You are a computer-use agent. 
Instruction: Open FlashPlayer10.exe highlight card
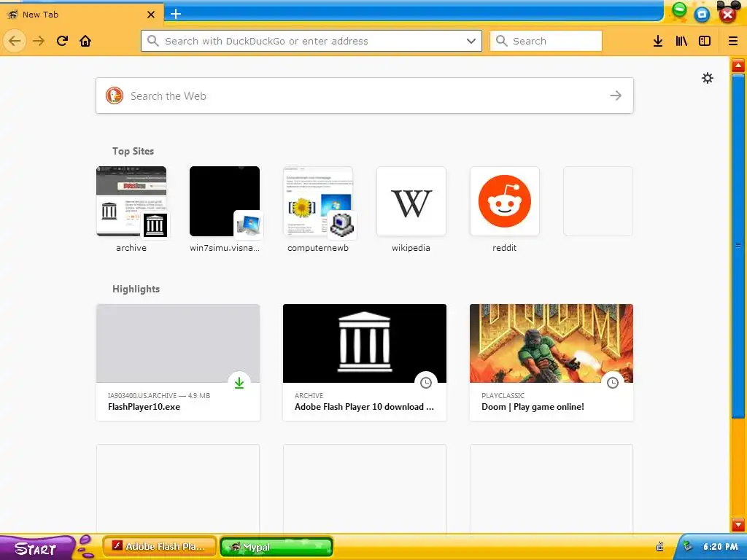click(178, 362)
